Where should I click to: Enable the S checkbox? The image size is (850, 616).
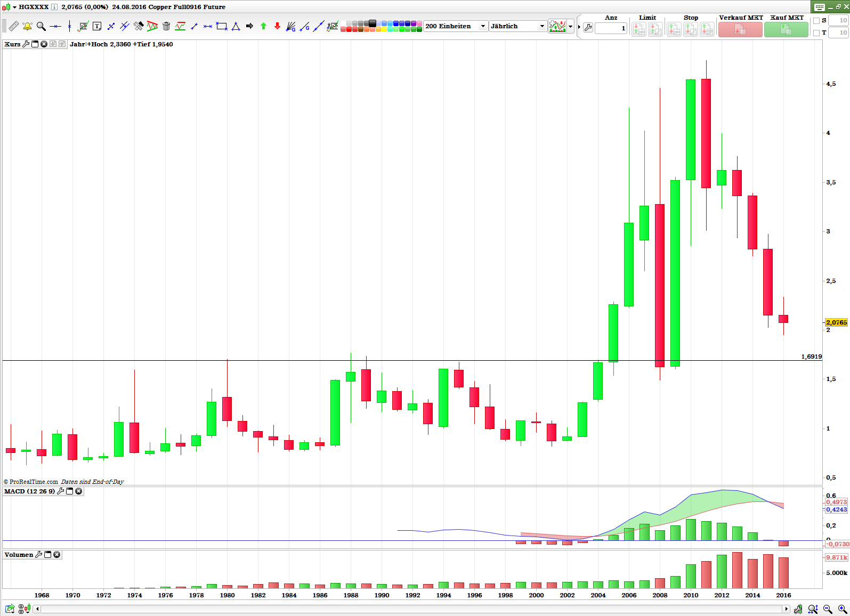tap(816, 21)
